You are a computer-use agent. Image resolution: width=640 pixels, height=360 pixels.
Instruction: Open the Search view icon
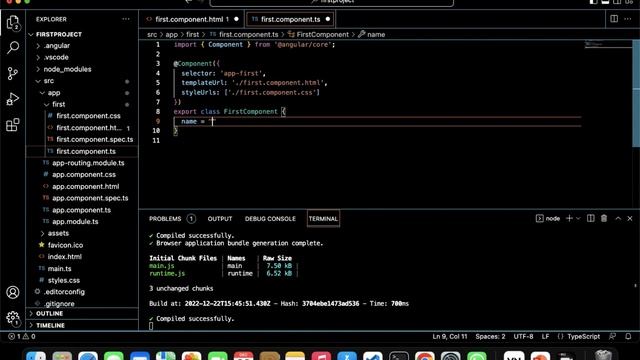click(13, 48)
